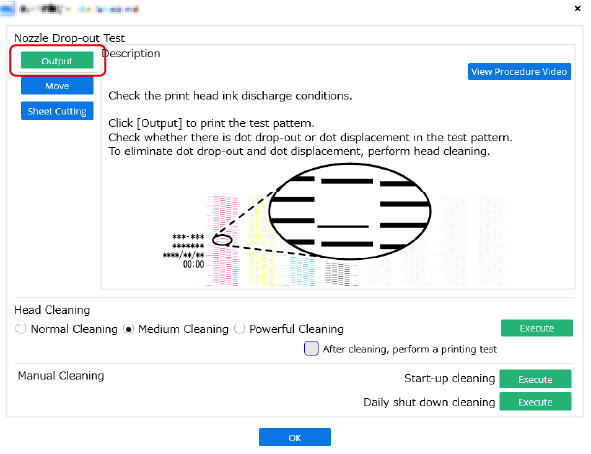Execute Daily shut down cleaning

(x=535, y=402)
